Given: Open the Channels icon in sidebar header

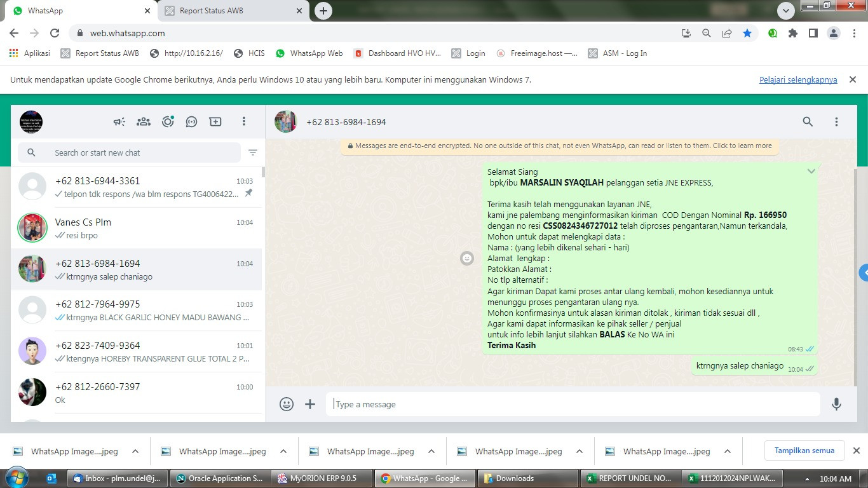Looking at the screenshot, I should tap(191, 121).
